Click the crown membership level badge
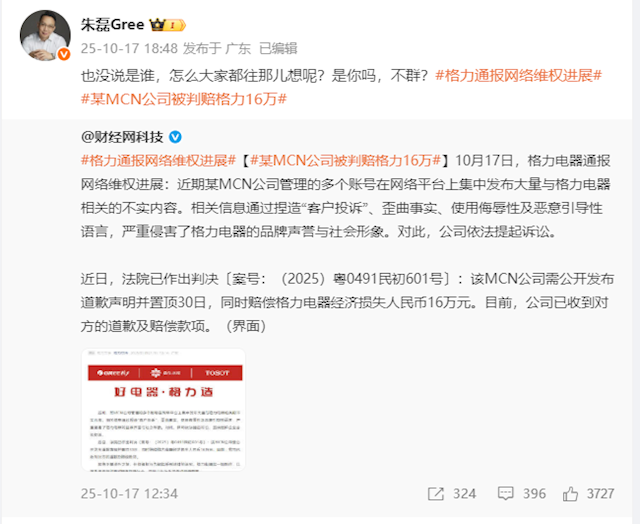Viewport: 640px width, 524px height. click(x=168, y=25)
